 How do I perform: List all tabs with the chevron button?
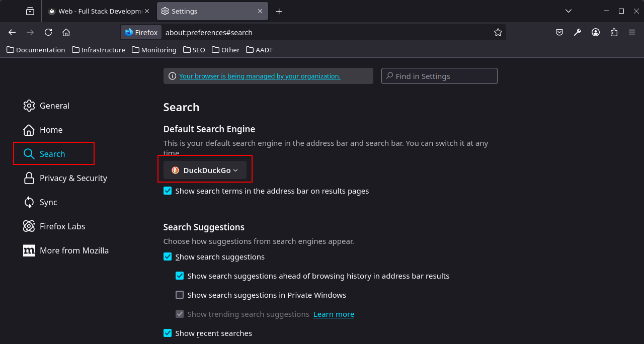click(569, 11)
